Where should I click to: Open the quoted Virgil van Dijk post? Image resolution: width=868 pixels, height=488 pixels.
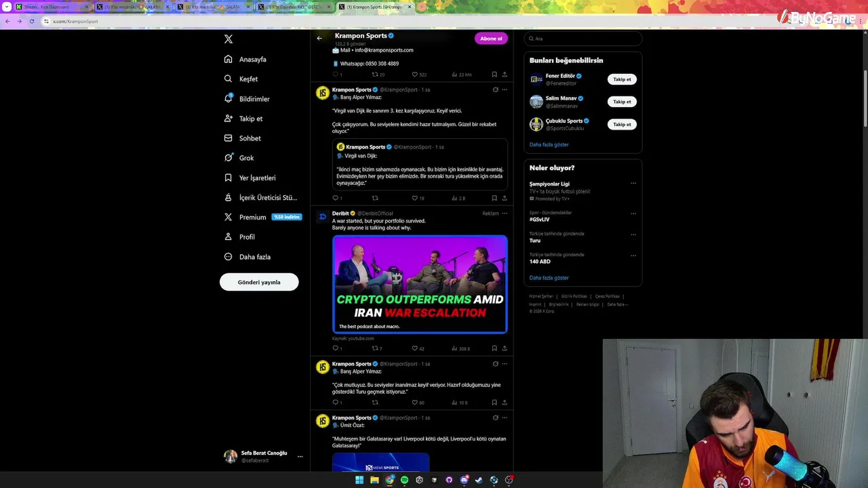[420, 165]
